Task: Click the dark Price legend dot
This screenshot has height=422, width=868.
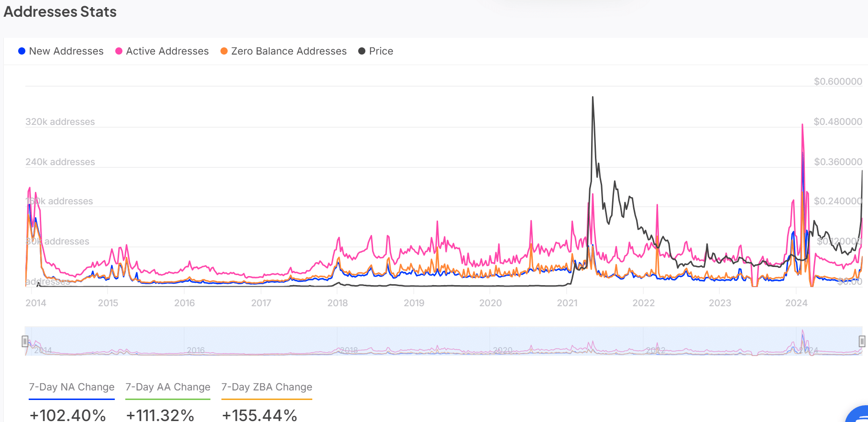Action: coord(362,51)
